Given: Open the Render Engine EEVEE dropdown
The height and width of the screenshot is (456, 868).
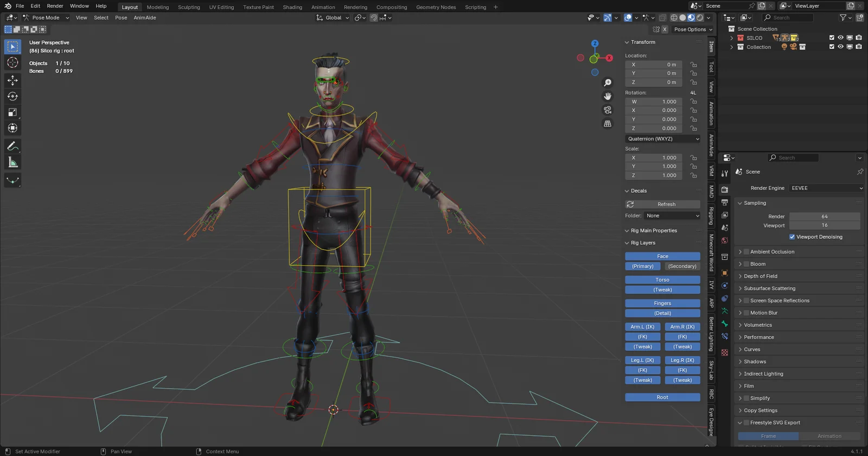Looking at the screenshot, I should click(826, 188).
